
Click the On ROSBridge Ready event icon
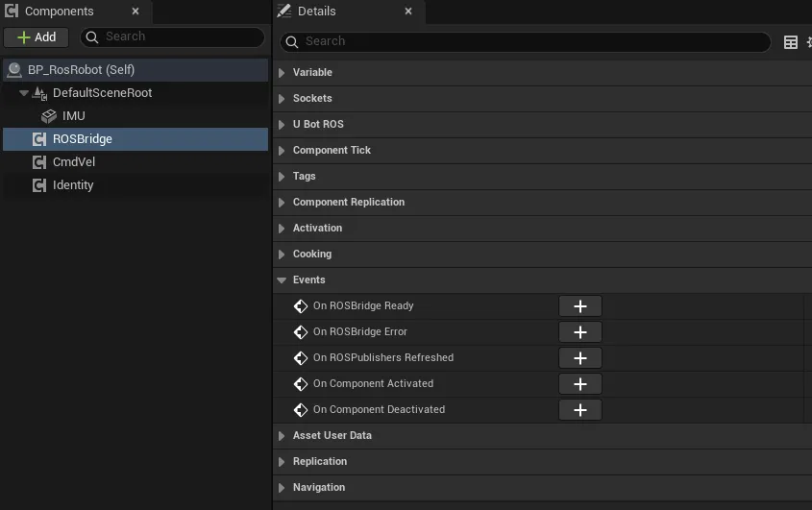(301, 306)
